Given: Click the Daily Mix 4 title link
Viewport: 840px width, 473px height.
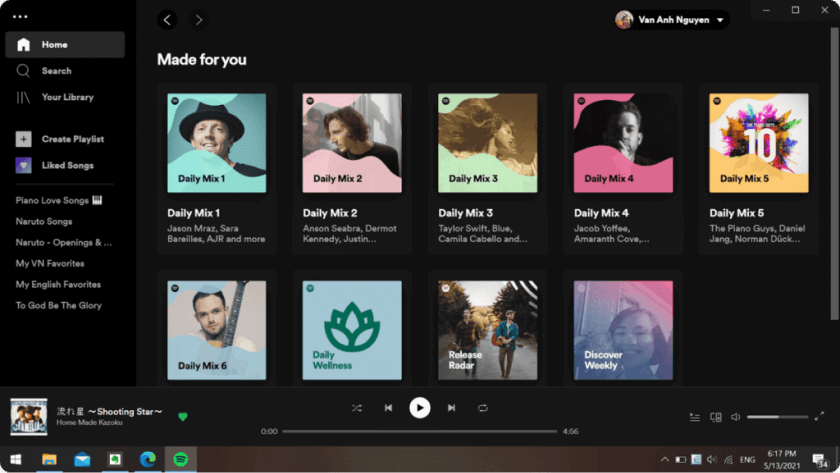Looking at the screenshot, I should (x=601, y=213).
